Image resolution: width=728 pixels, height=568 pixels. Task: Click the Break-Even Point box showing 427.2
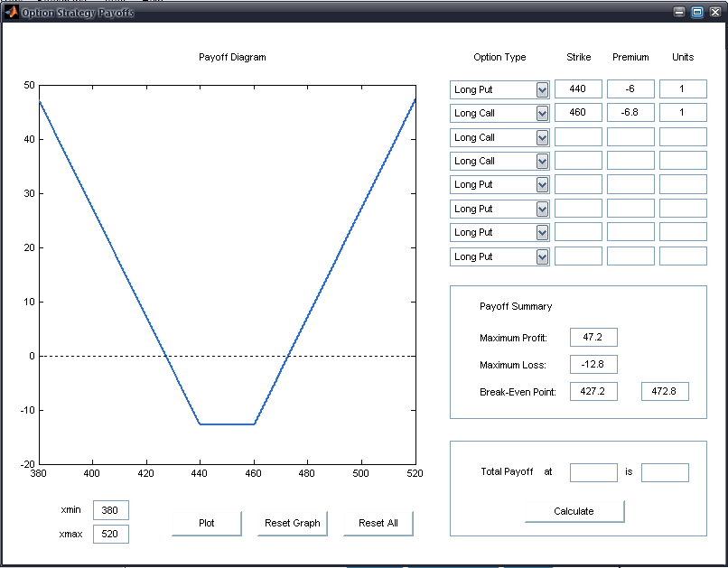point(593,391)
